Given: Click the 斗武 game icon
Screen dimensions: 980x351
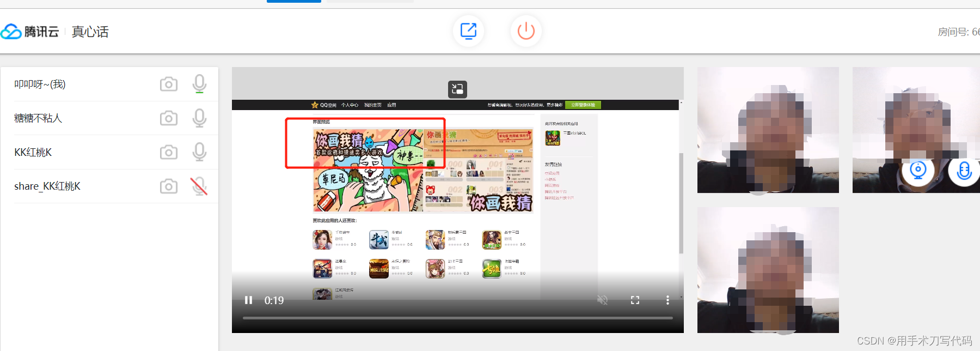Looking at the screenshot, I should tap(379, 240).
